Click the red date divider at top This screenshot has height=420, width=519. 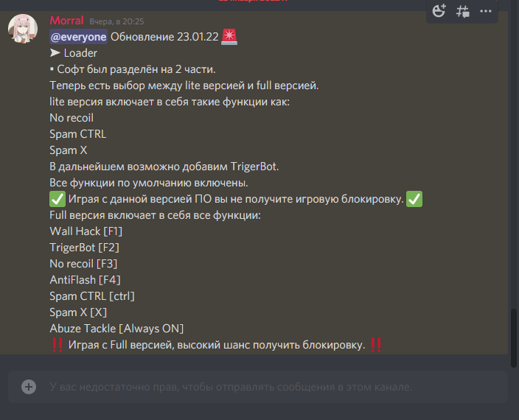[x=253, y=1]
